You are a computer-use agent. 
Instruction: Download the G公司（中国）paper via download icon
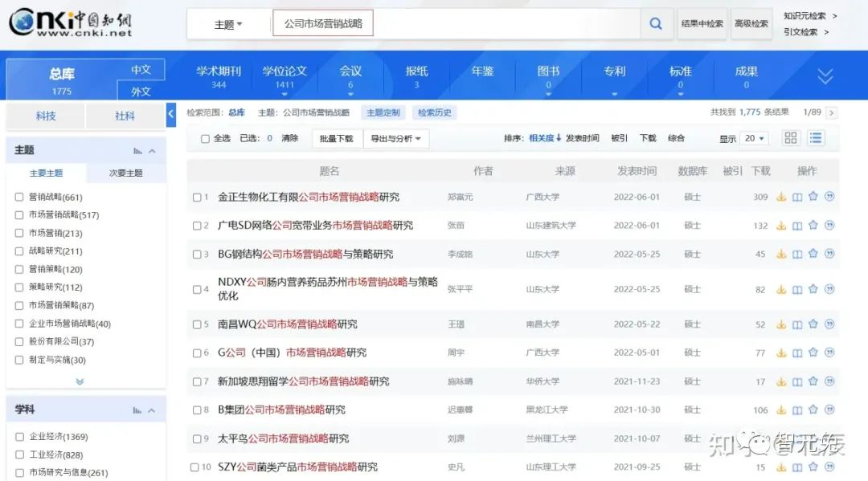(x=781, y=353)
